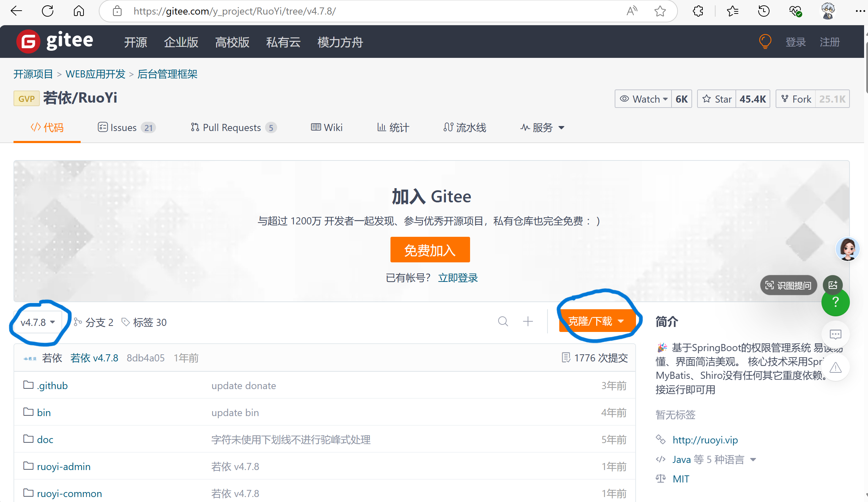Click the lightbulb icon in Gitee header

pyautogui.click(x=765, y=42)
